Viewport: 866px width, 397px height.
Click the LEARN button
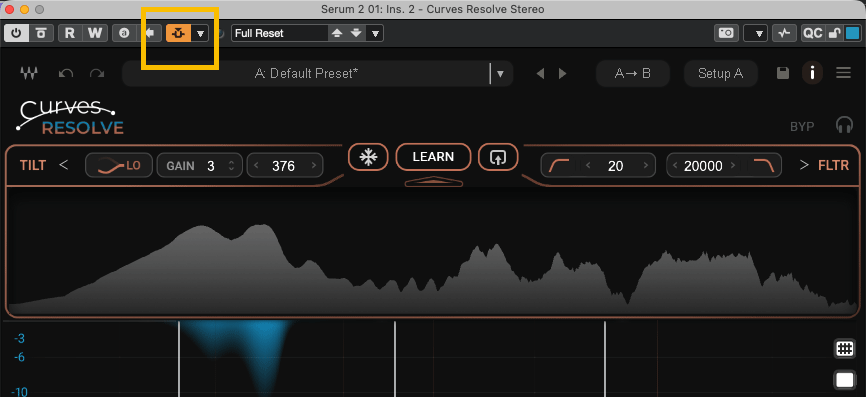(x=434, y=157)
